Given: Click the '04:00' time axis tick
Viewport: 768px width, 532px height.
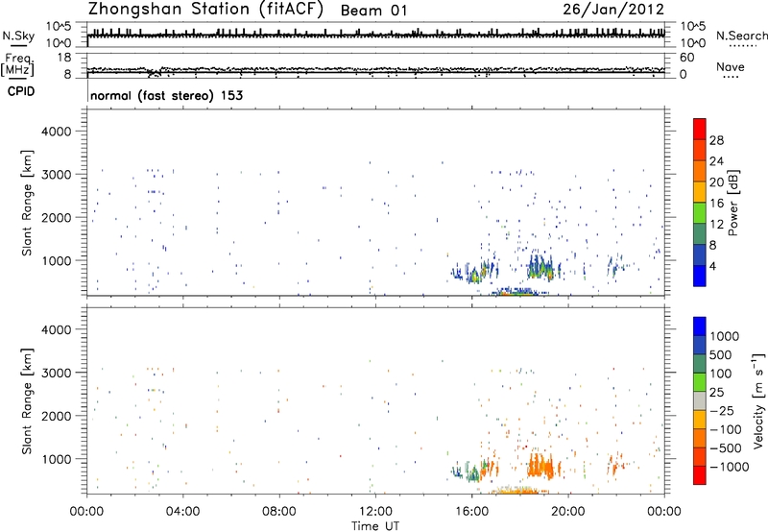Looking at the screenshot, I should tap(182, 511).
